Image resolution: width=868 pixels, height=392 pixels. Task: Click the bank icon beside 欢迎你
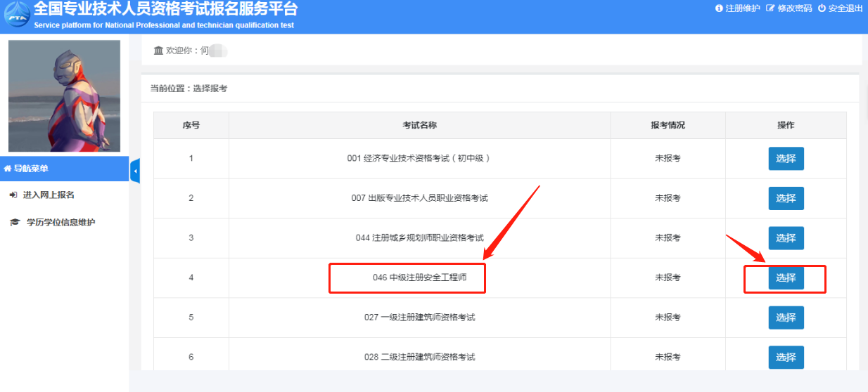158,51
